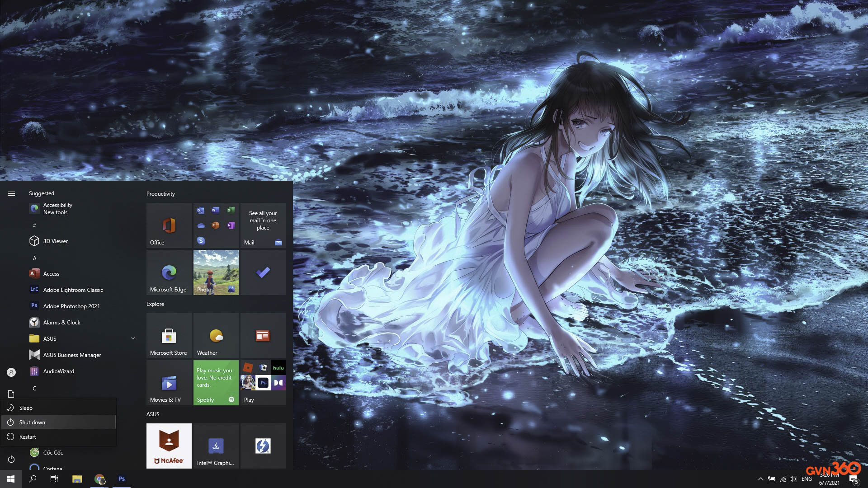Open the battery status tray icon

(x=772, y=479)
